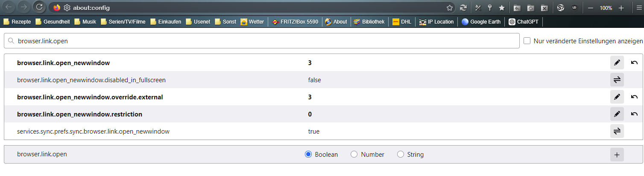
Task: Click the reload page button
Action: 39,7
